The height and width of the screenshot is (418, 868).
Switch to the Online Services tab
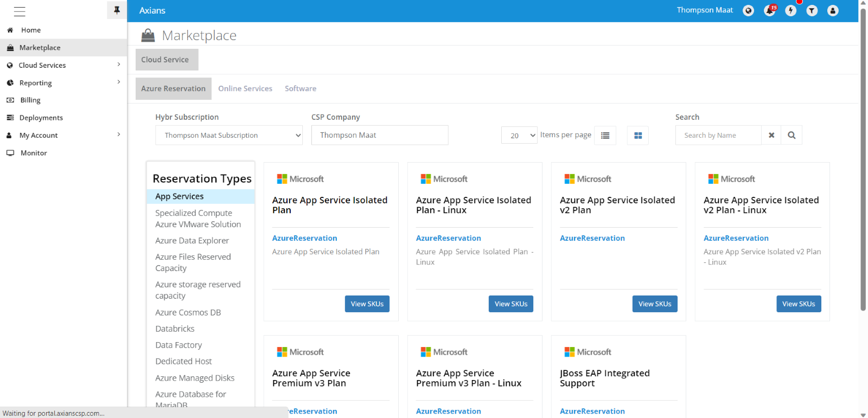tap(245, 89)
